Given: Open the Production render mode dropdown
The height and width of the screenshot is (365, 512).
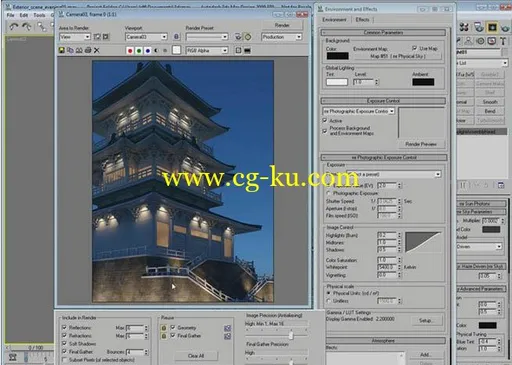Looking at the screenshot, I should pos(282,37).
